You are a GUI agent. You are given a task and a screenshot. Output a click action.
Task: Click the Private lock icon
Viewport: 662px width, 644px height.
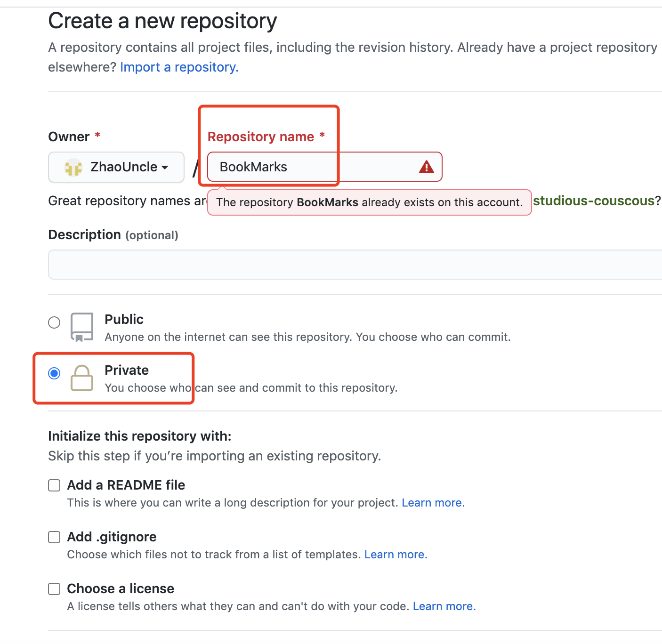pyautogui.click(x=82, y=378)
